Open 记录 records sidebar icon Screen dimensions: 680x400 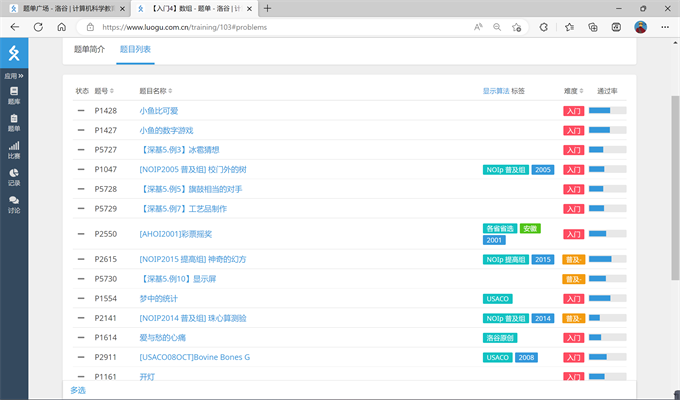pyautogui.click(x=14, y=177)
